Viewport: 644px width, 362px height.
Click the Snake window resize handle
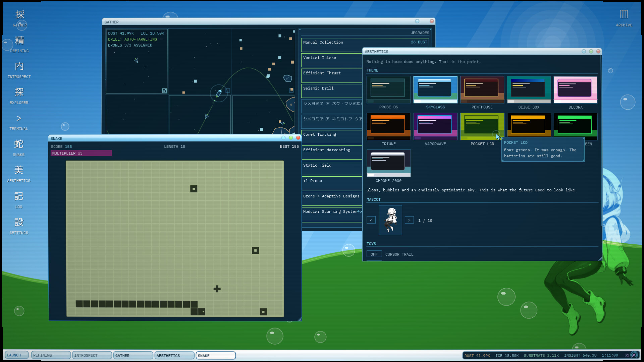(x=299, y=319)
